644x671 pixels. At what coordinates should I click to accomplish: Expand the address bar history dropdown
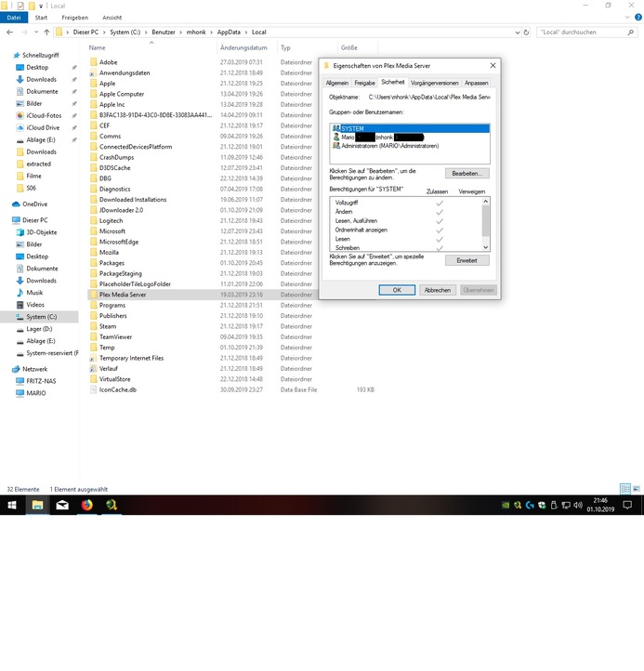(x=518, y=33)
